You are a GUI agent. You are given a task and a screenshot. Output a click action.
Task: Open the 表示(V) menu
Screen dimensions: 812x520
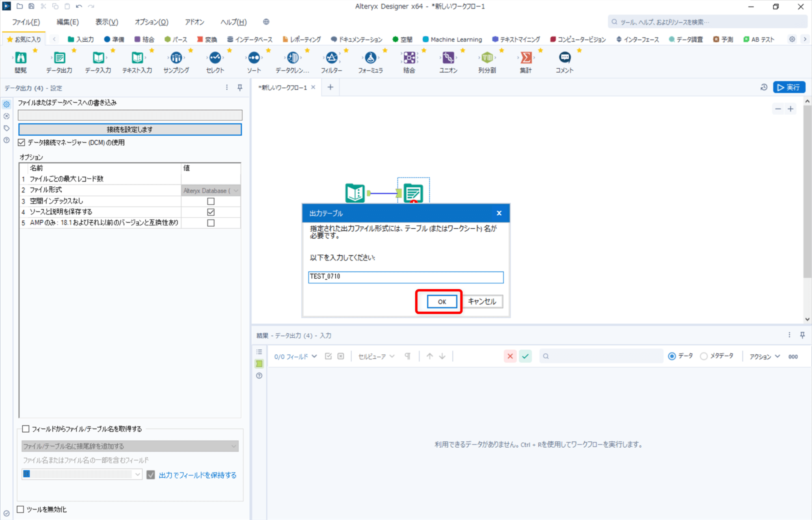coord(107,22)
